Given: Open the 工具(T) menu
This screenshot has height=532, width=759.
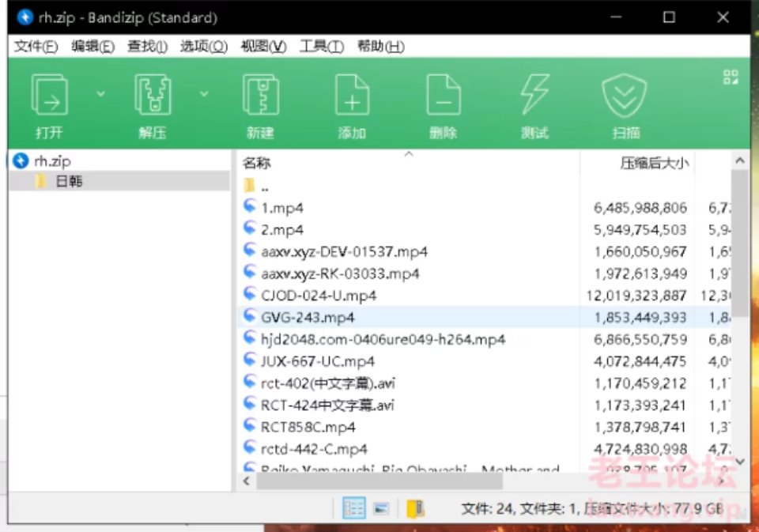Looking at the screenshot, I should (322, 47).
